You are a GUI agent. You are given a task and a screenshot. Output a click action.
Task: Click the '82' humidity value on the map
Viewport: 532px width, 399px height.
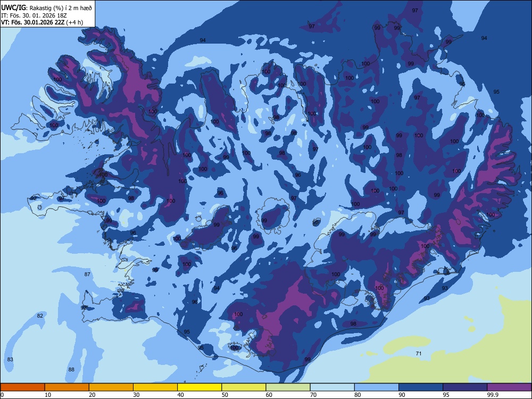click(x=40, y=316)
